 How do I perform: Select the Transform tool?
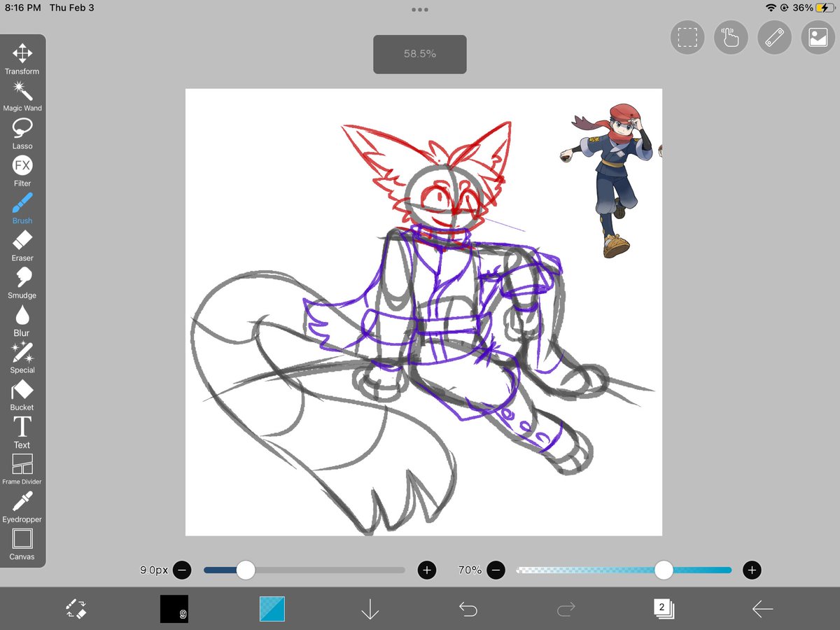(22, 59)
